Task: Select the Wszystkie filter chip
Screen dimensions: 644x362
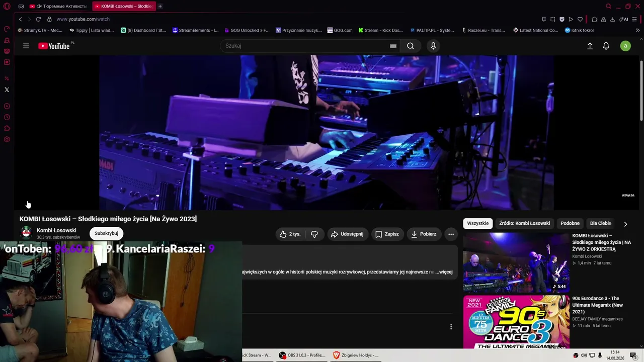Action: coord(478,223)
